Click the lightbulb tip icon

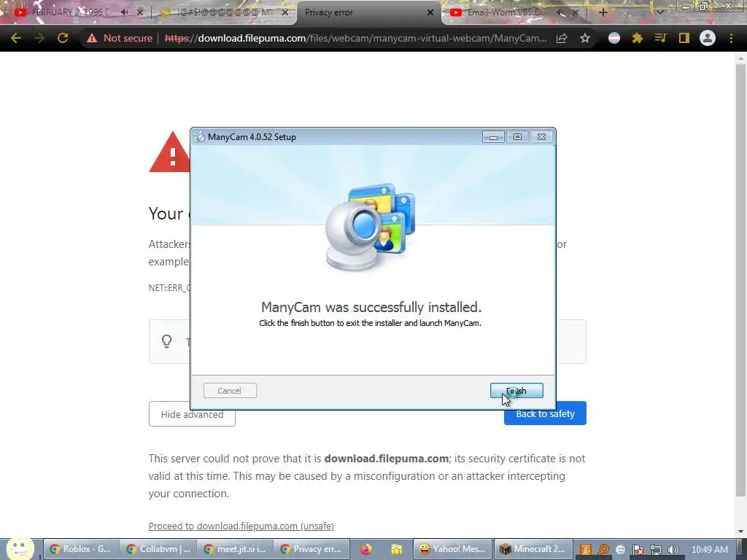coord(166,341)
